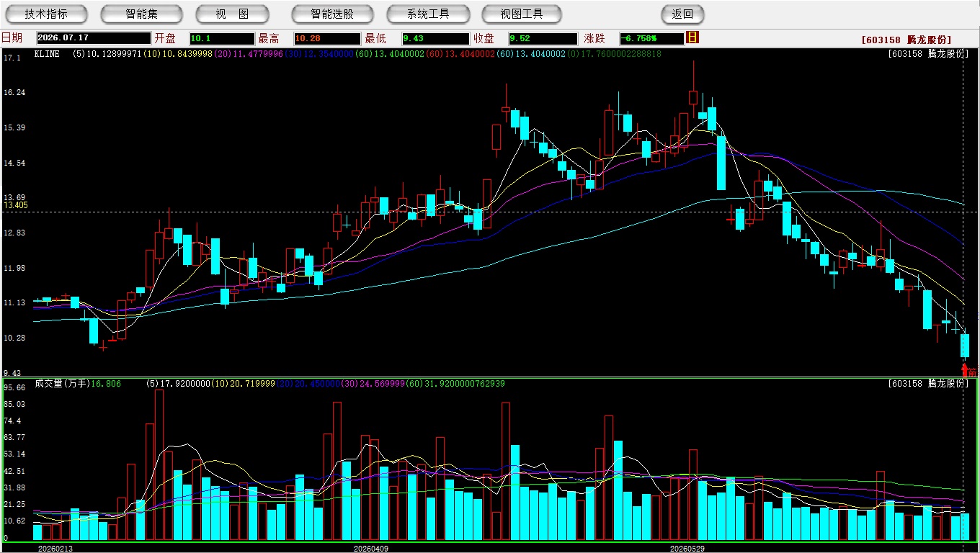Viewport: 980px width, 553px height.
Task: Open 系统工具 from the top bar
Action: coord(428,14)
